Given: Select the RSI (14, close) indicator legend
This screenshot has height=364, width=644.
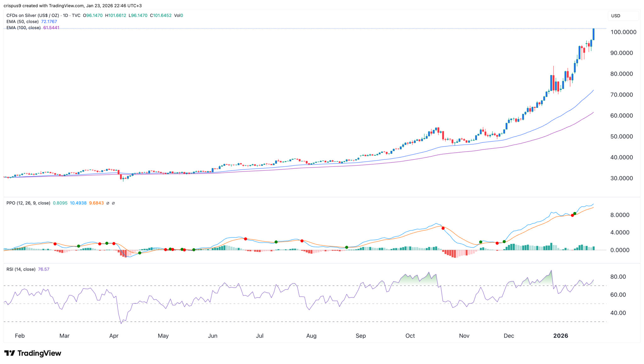Looking at the screenshot, I should (21, 269).
